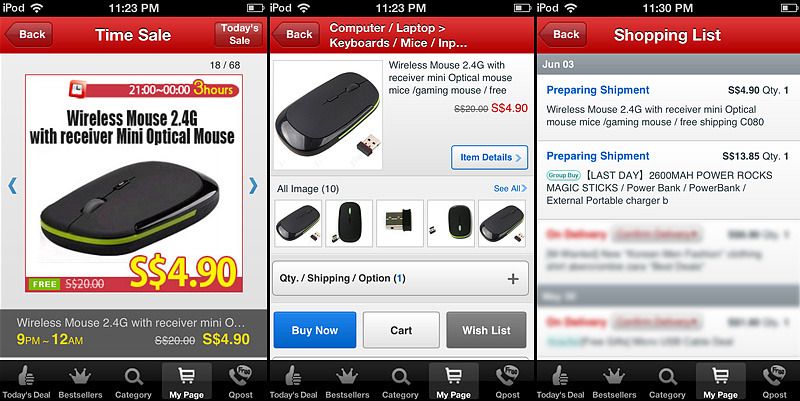
Task: Show previous Time Sale item with left arrow
Action: (13, 186)
